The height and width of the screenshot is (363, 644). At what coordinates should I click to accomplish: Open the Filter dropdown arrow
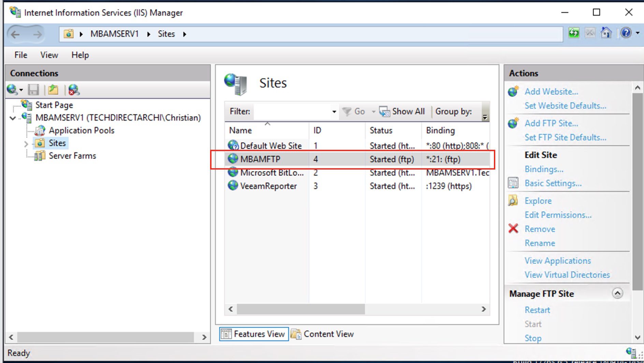click(x=334, y=112)
